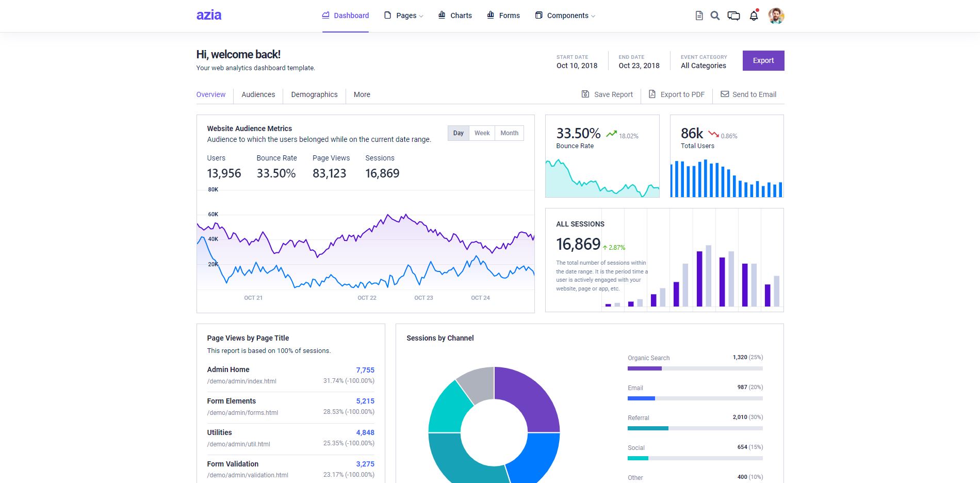Screen dimensions: 980x483
Task: Open search via the magnifier icon
Action: coord(715,15)
